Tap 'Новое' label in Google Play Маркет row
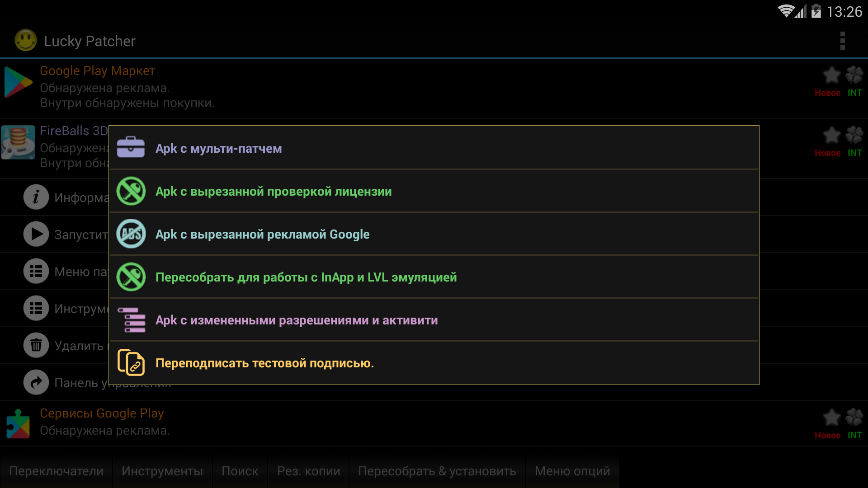This screenshot has height=488, width=868. click(x=828, y=93)
